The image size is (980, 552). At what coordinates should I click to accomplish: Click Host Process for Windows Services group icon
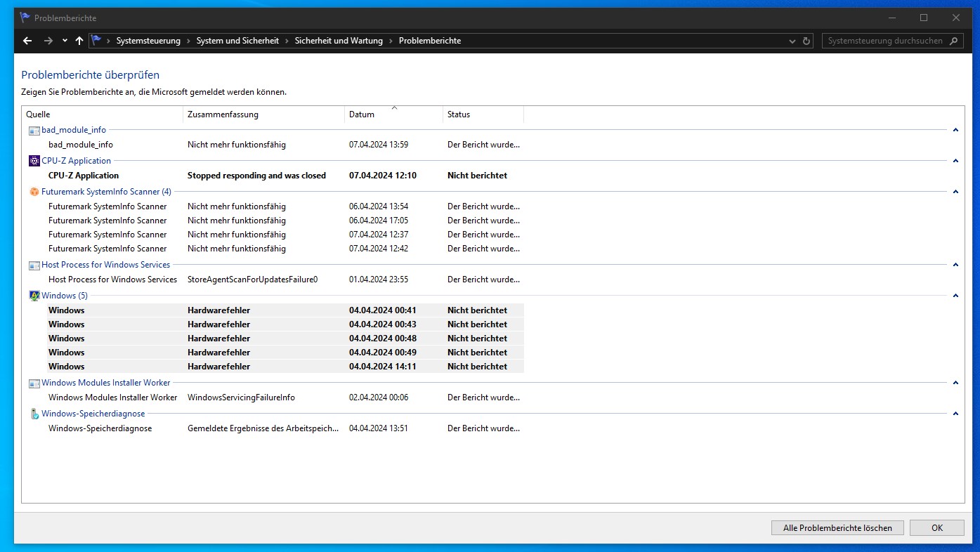34,265
